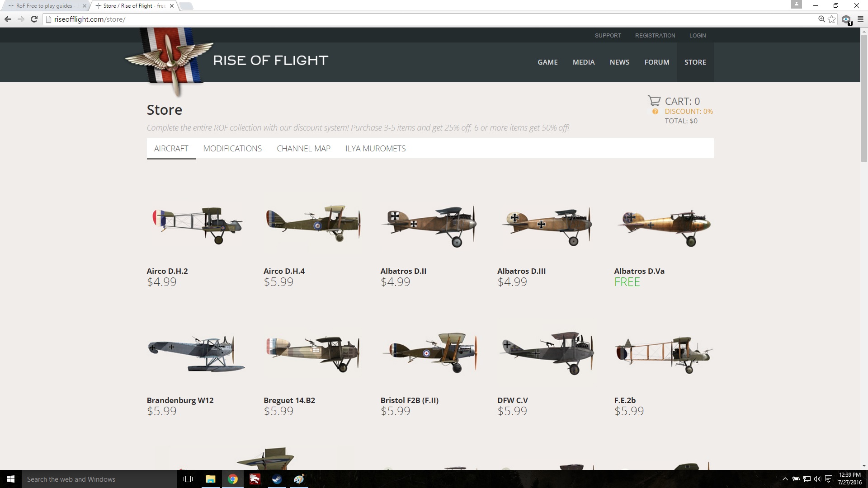Open the Forum menu item
This screenshot has width=868, height=488.
click(x=656, y=62)
